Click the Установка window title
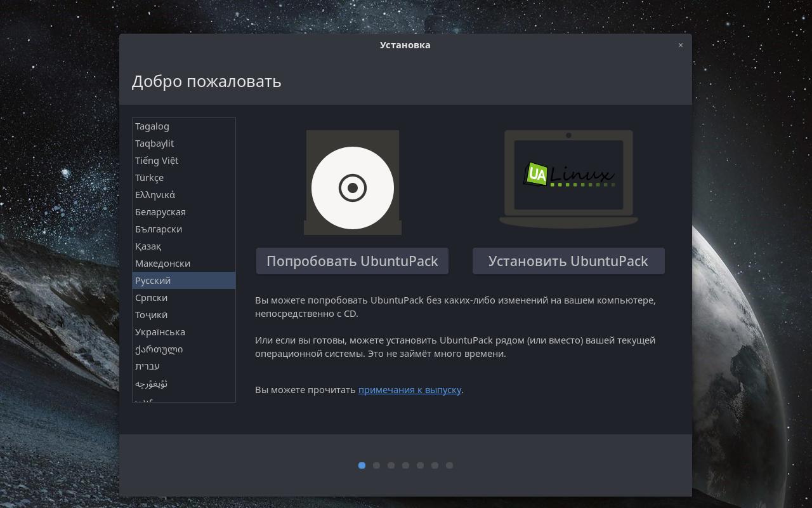Viewport: 812px width, 508px height. coord(405,45)
